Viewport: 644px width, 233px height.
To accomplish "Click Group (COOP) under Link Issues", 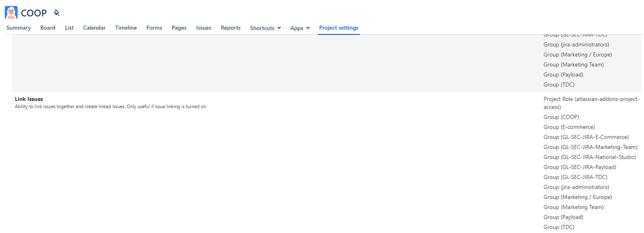I will click(561, 117).
